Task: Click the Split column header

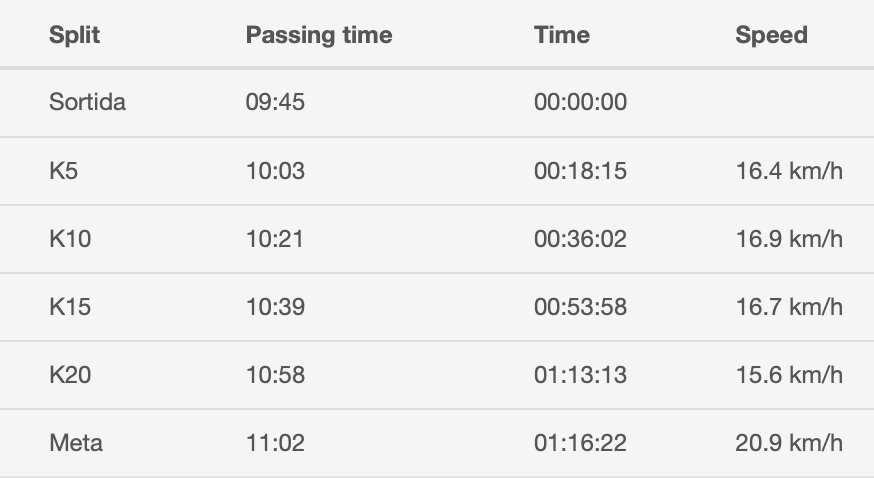Action: [x=74, y=35]
